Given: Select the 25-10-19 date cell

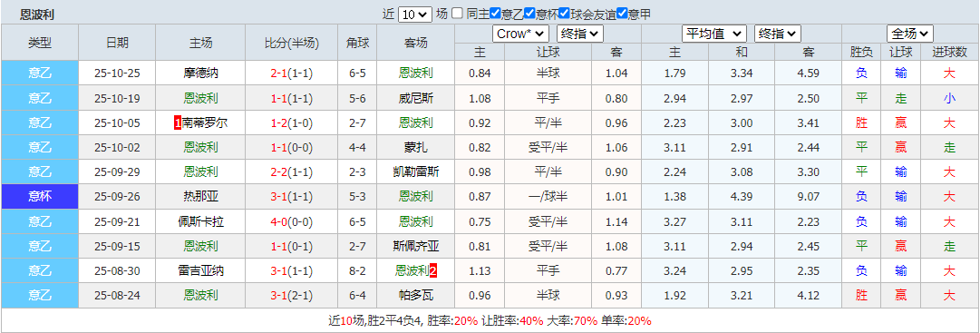Looking at the screenshot, I should point(117,98).
